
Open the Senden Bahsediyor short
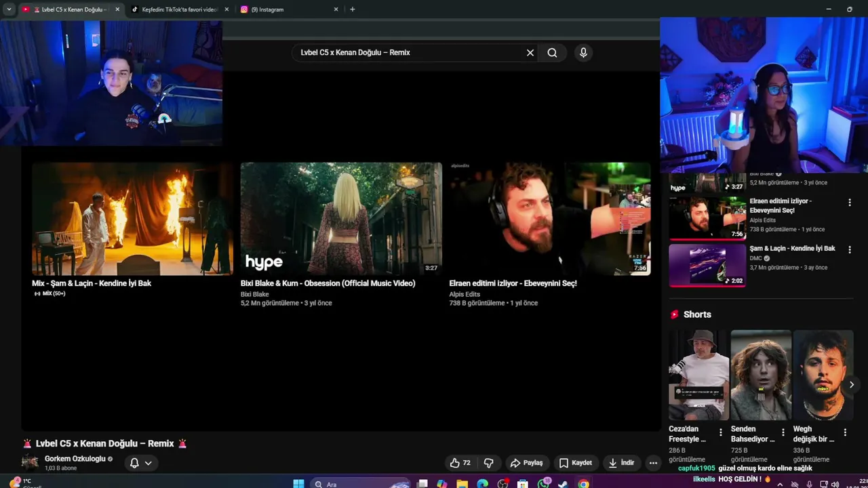pos(761,375)
